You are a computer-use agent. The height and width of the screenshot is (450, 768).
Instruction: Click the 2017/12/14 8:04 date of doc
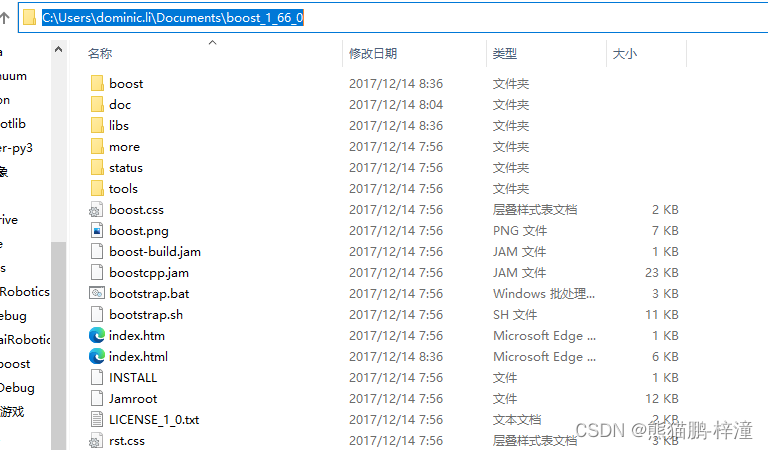(x=396, y=105)
